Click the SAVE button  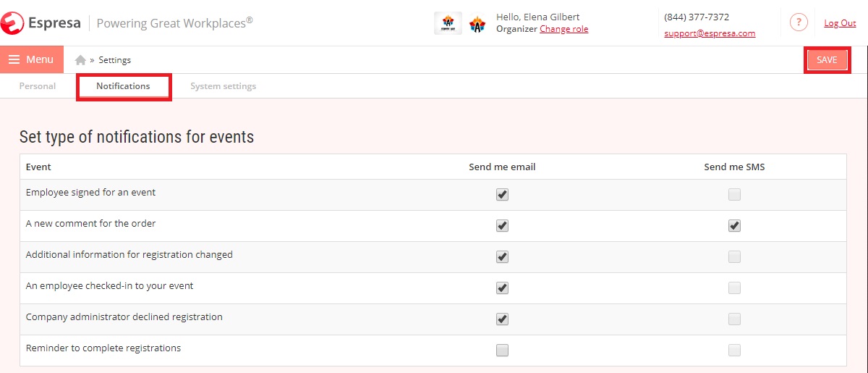827,60
